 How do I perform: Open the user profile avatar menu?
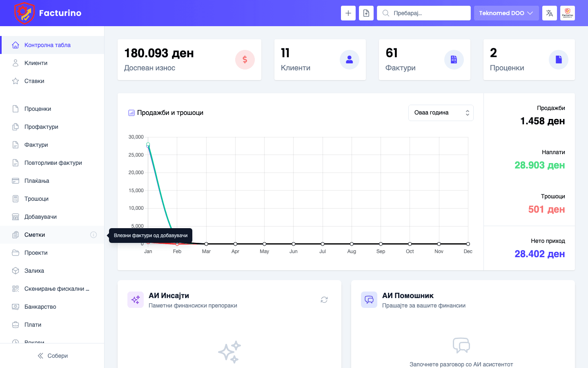568,13
